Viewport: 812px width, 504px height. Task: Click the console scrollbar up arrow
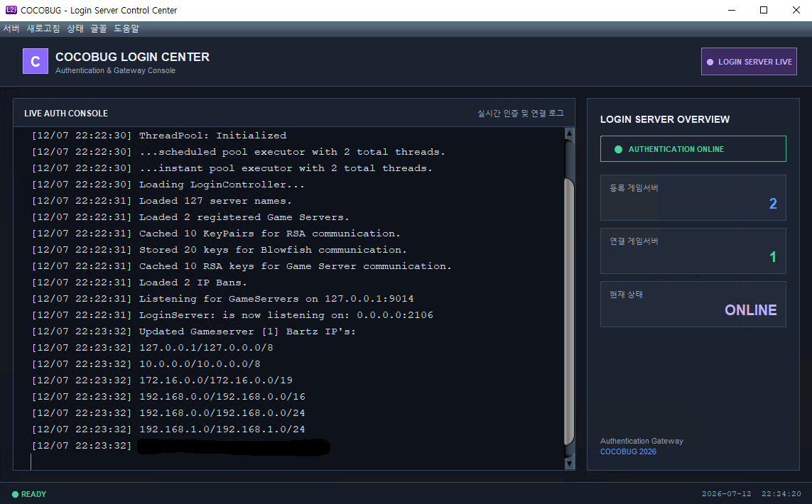(569, 133)
